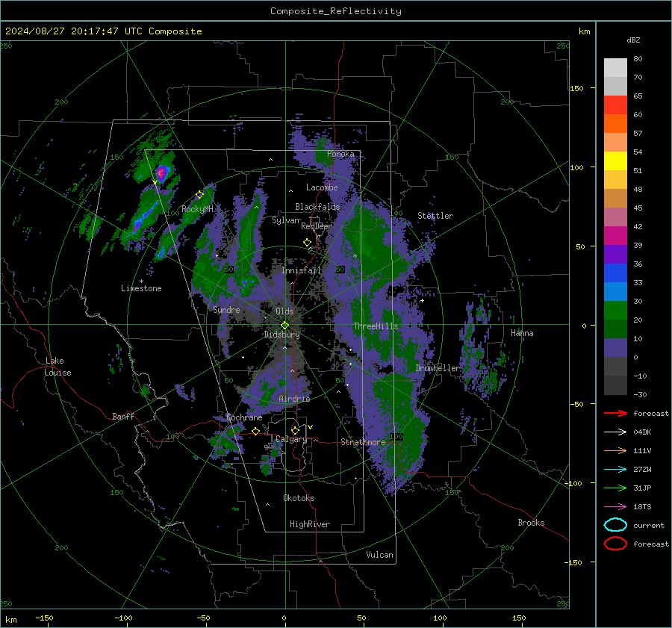Click the Sundre city label
This screenshot has height=628, width=672.
click(227, 310)
